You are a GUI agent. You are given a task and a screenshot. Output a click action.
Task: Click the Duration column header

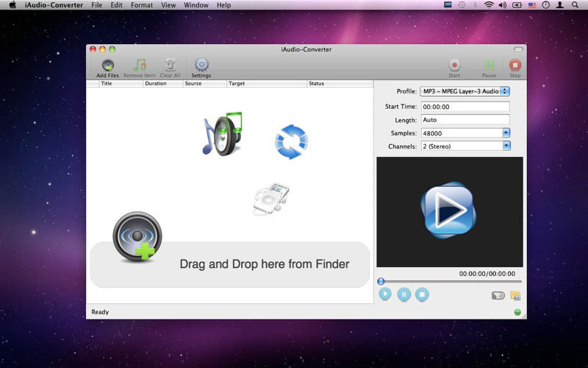coord(162,83)
